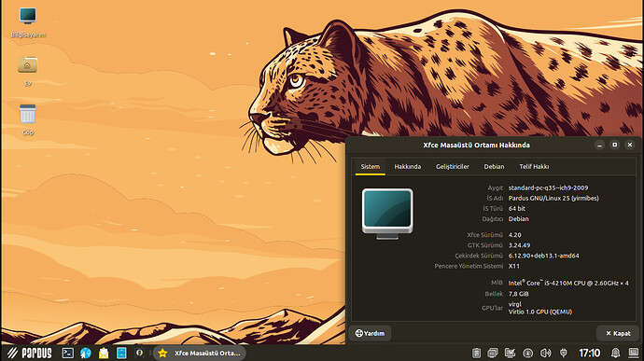Open the file manager cabinet icon

121,353
